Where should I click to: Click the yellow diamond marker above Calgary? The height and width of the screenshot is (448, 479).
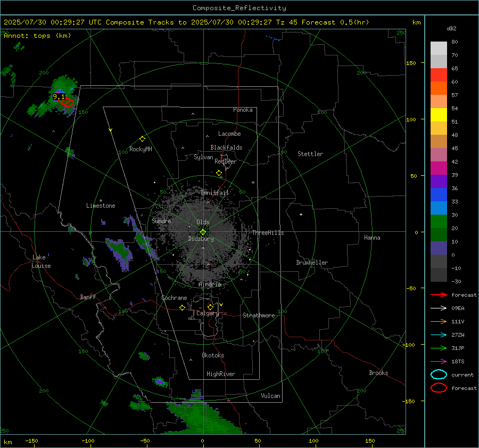(x=210, y=307)
